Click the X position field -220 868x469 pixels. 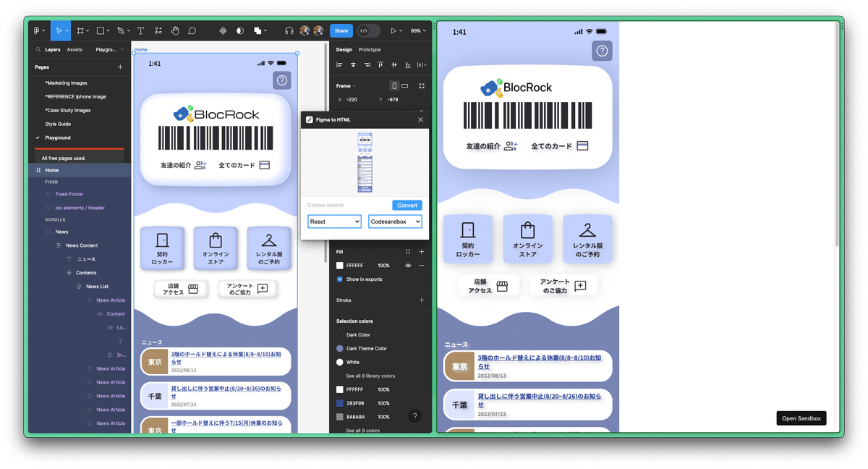point(352,99)
